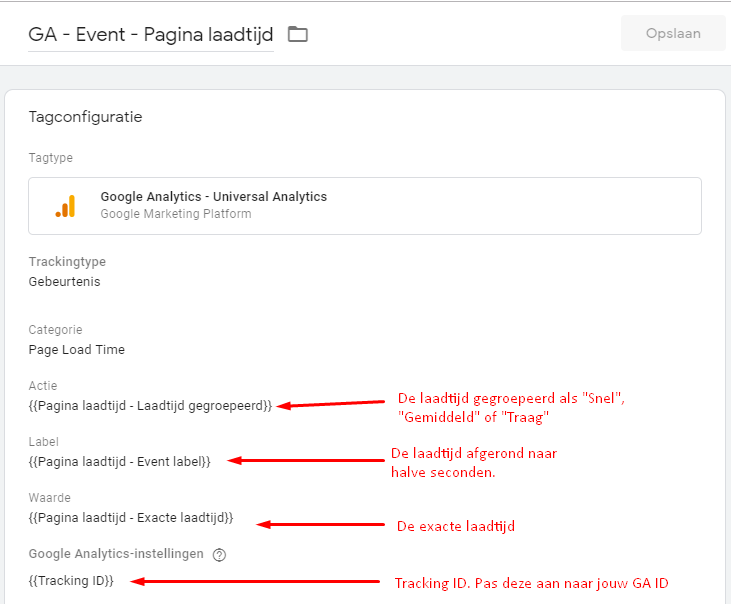
Task: Click the Google Analytics bar chart logo
Action: (65, 206)
